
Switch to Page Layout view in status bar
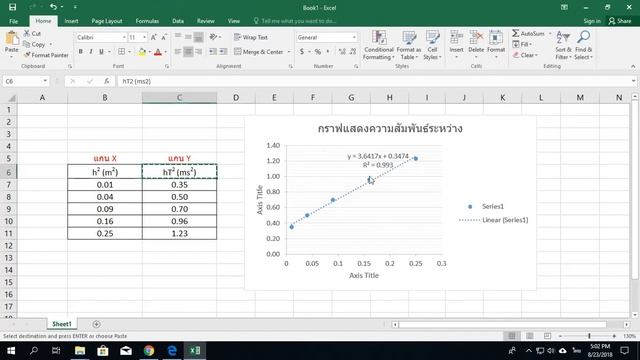pyautogui.click(x=529, y=336)
